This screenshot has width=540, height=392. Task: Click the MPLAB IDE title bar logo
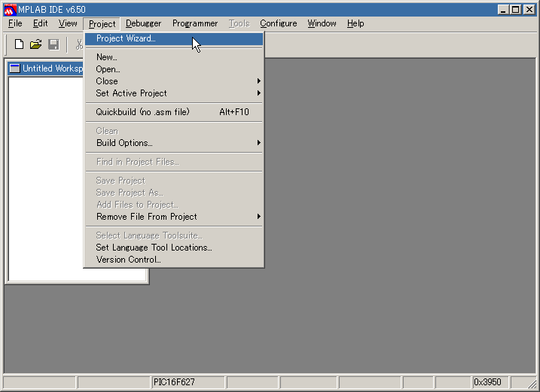click(10, 10)
